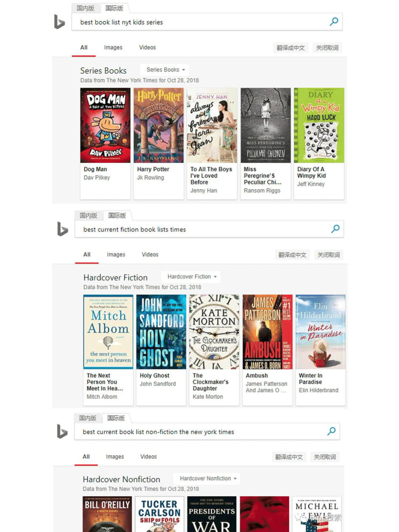Screen dimensions: 399x532
Task: Switch to 国内版 tab above the kids series search
Action: (86, 8)
